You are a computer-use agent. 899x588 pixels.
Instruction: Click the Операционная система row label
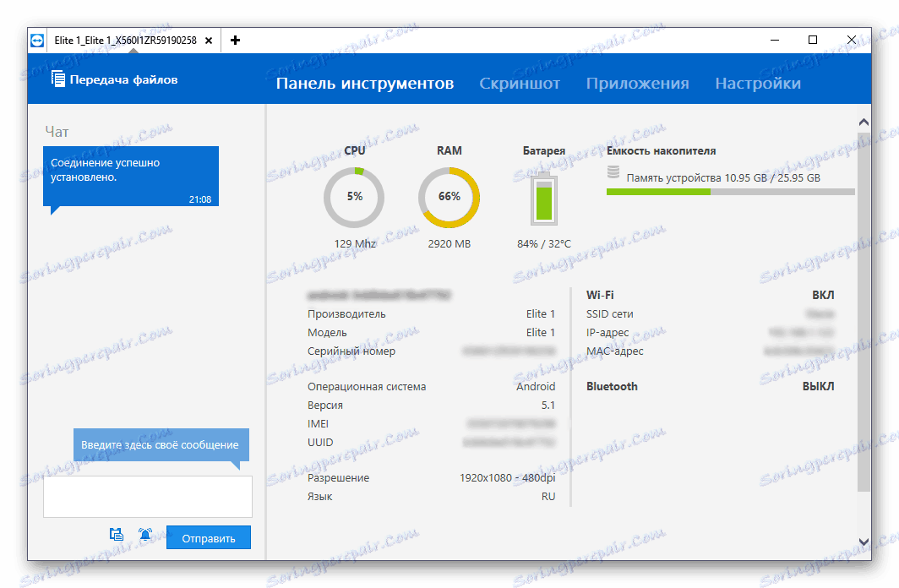point(367,386)
